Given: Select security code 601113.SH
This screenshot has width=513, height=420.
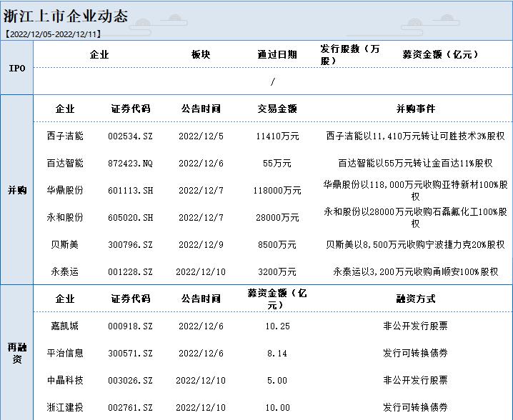Looking at the screenshot, I should (x=131, y=191).
